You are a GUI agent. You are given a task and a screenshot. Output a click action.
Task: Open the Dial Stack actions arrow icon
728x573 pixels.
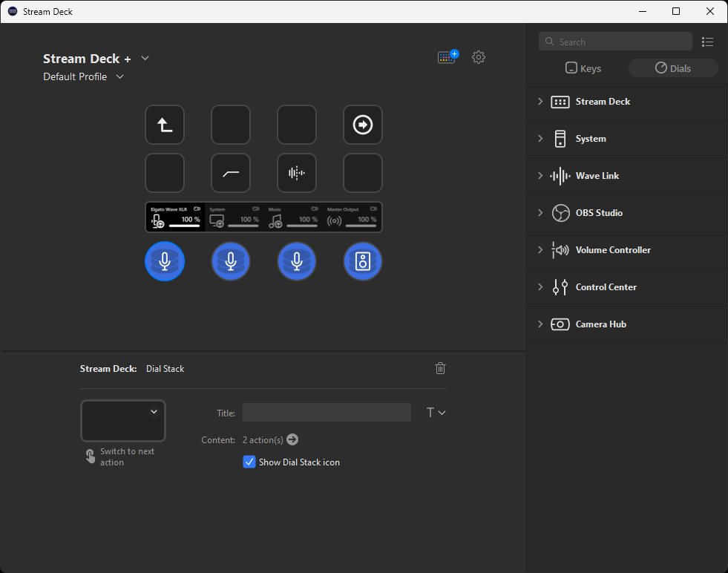[x=292, y=439]
